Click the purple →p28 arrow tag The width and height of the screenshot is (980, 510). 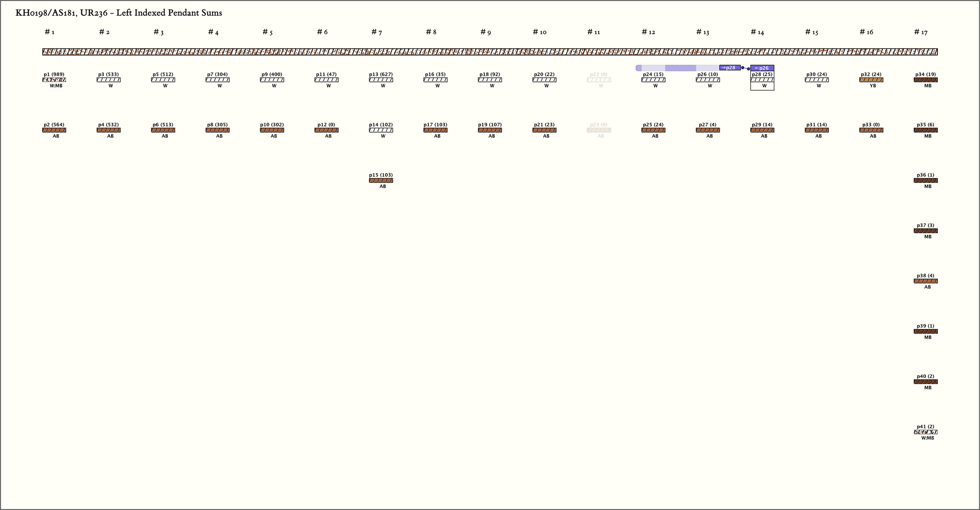tap(730, 68)
